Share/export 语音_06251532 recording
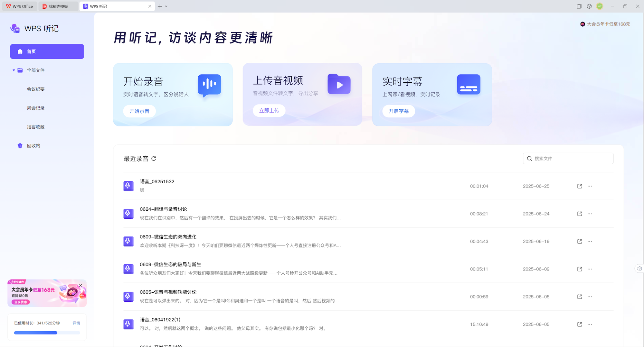Image resolution: width=644 pixels, height=347 pixels. tap(580, 186)
